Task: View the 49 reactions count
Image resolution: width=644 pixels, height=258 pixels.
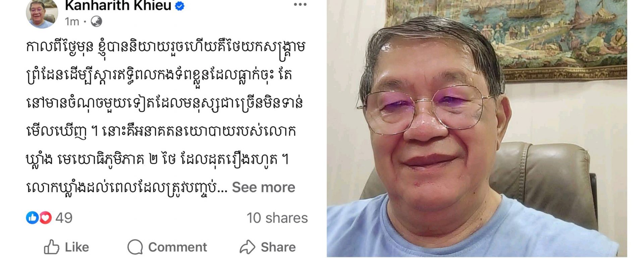Action: [64, 218]
